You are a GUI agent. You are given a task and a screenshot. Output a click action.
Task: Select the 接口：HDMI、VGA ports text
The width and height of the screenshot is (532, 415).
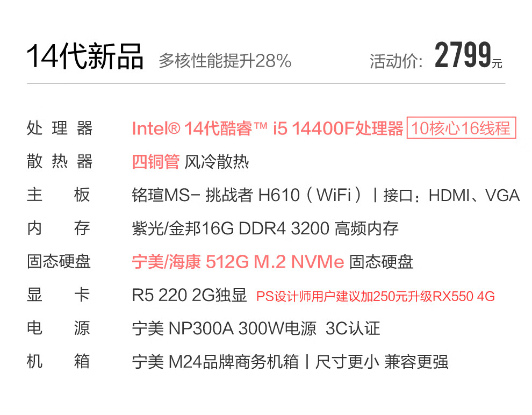(451, 195)
